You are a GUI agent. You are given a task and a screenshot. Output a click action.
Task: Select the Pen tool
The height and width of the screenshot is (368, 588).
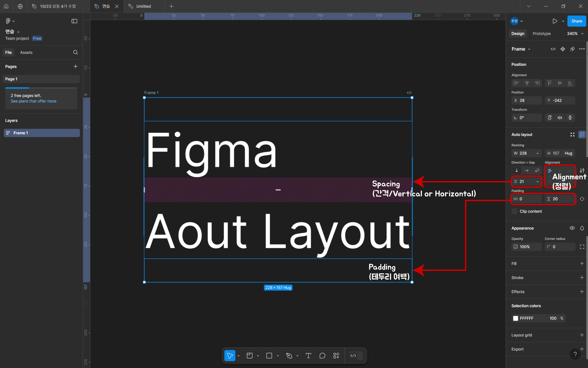tap(289, 356)
